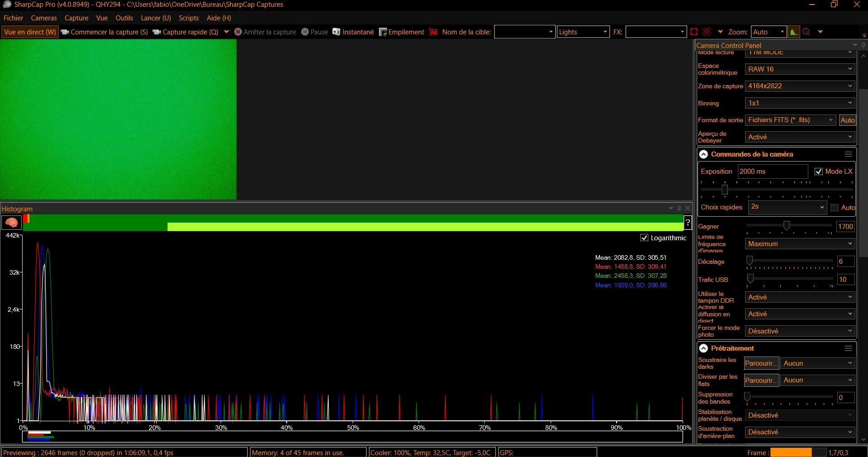Toggle the red selection area square icon

694,32
